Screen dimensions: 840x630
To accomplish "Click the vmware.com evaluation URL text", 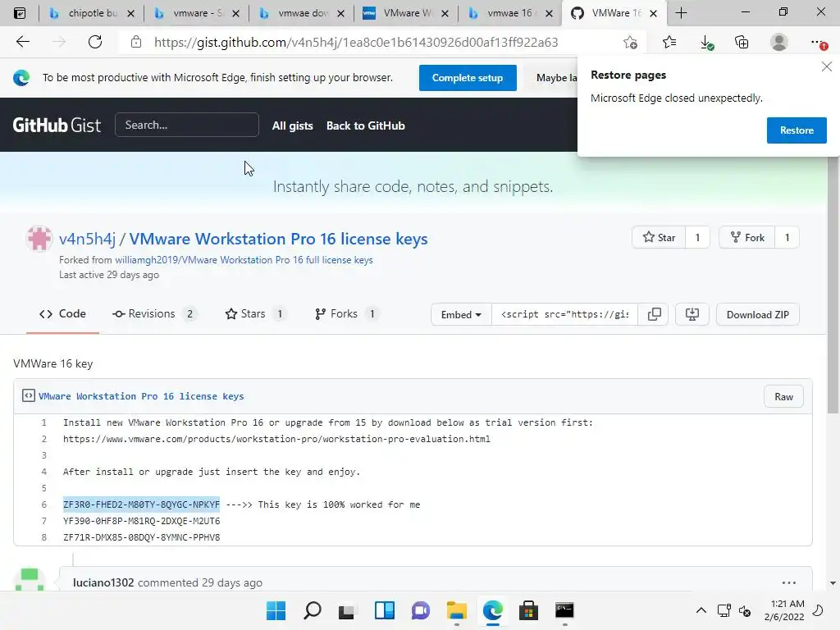I will point(276,439).
